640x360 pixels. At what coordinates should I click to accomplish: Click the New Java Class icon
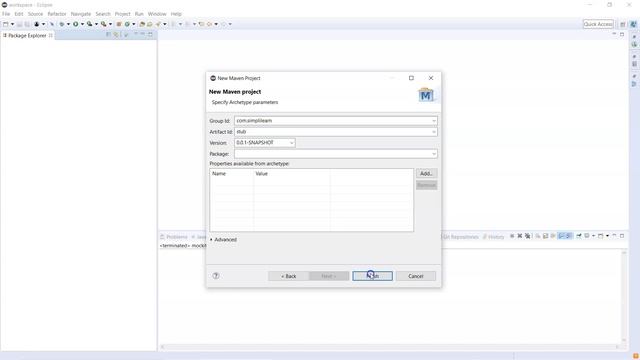127,24
